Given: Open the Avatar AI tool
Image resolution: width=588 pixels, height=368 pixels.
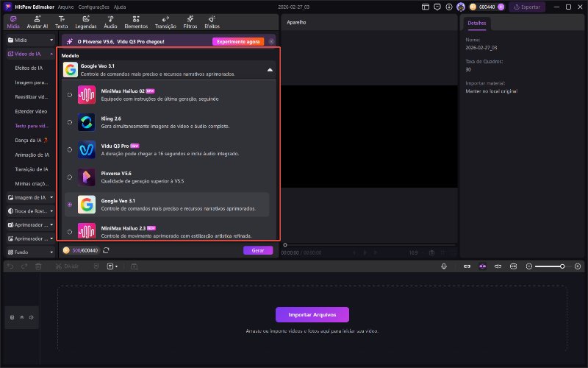Looking at the screenshot, I should tap(37, 22).
